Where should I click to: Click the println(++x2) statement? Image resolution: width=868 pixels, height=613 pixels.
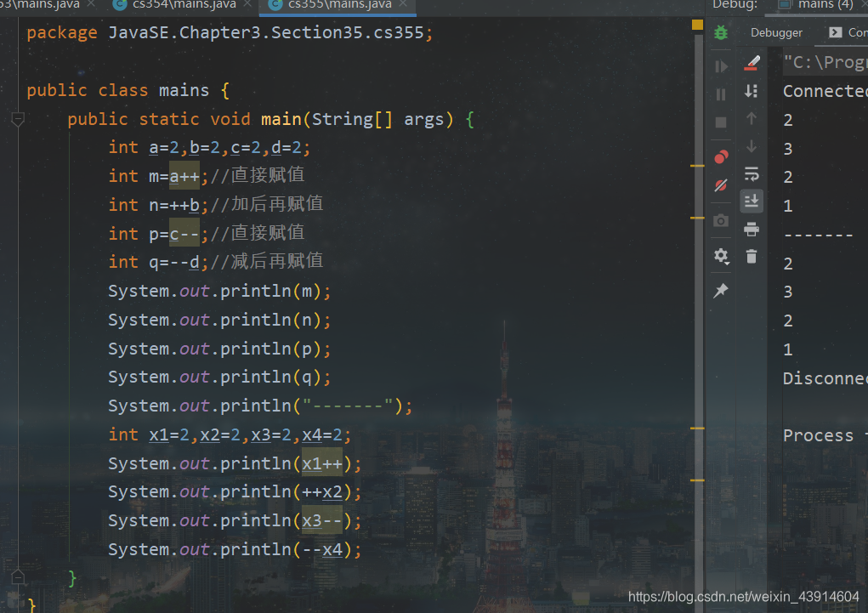235,491
